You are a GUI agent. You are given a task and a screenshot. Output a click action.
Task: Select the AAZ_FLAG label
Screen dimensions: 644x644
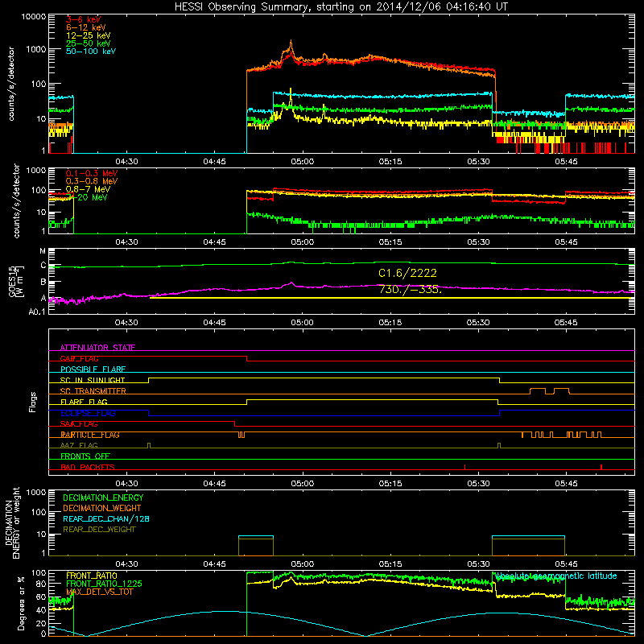tap(79, 445)
